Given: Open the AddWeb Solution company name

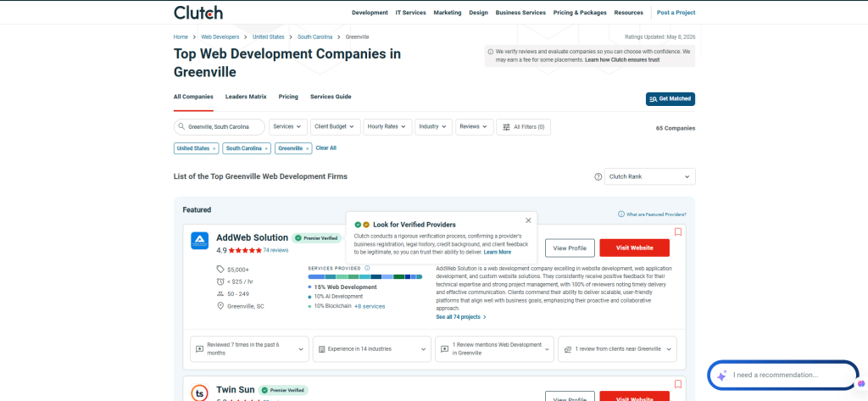Looking at the screenshot, I should tap(253, 237).
